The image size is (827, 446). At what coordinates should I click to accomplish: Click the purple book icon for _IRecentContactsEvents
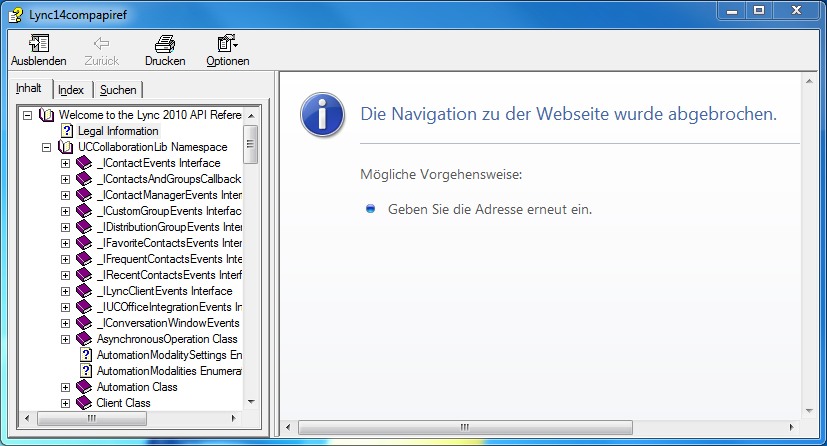[x=84, y=275]
